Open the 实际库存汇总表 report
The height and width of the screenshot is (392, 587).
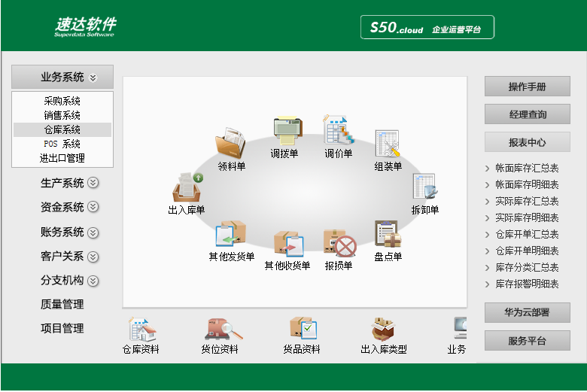(527, 202)
